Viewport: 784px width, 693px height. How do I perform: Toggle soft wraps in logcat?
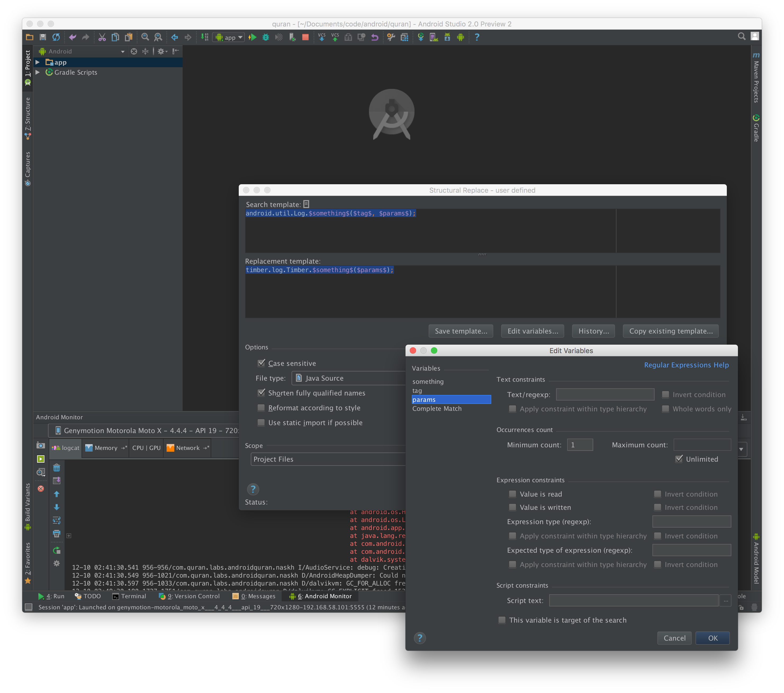point(57,520)
